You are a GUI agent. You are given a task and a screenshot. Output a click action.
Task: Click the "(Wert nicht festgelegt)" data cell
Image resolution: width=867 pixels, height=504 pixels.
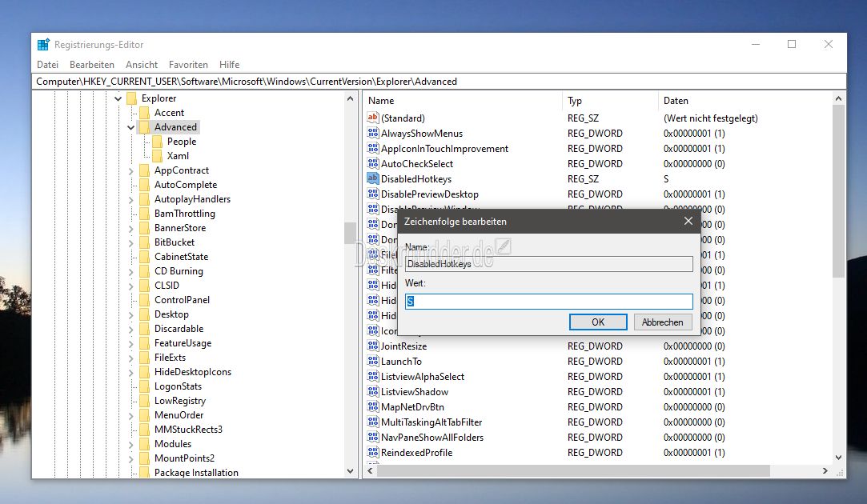711,118
